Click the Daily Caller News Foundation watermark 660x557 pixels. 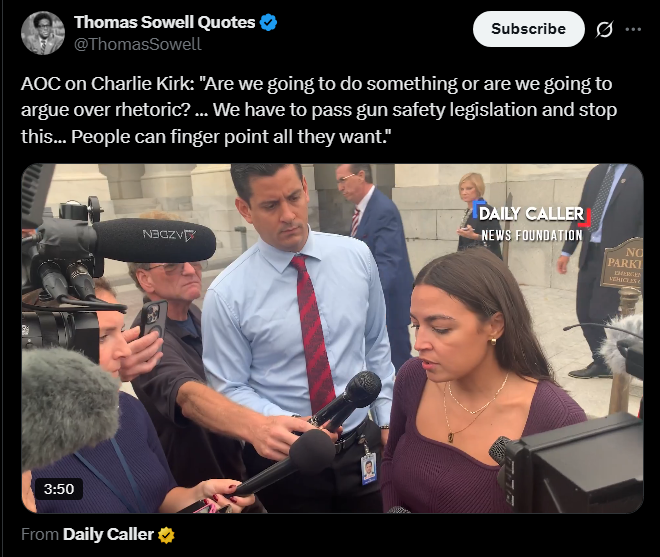[x=532, y=221]
